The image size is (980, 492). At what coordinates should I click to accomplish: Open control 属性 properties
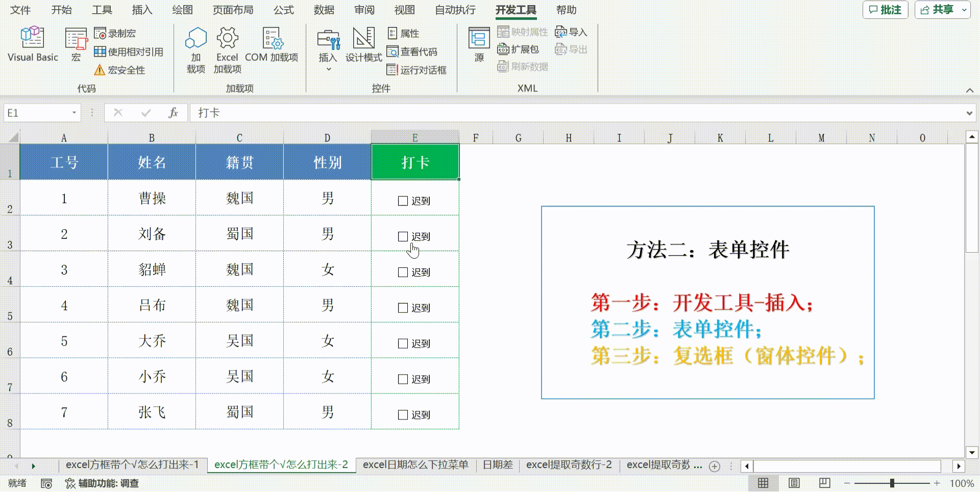404,34
